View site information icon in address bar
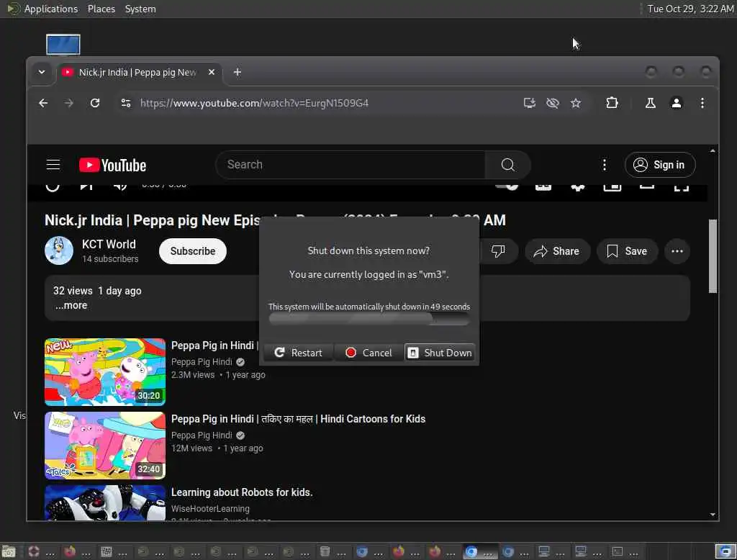This screenshot has width=737, height=560. 125,103
